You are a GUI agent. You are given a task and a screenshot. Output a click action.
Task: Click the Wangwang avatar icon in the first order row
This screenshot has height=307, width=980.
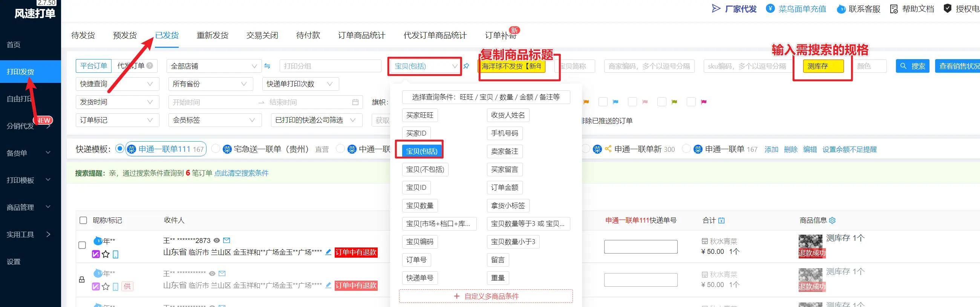[98, 240]
